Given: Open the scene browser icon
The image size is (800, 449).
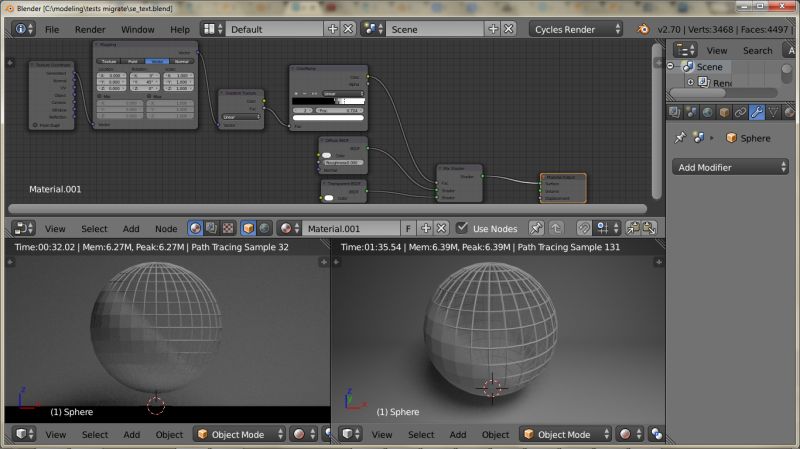Looking at the screenshot, I should tap(373, 29).
